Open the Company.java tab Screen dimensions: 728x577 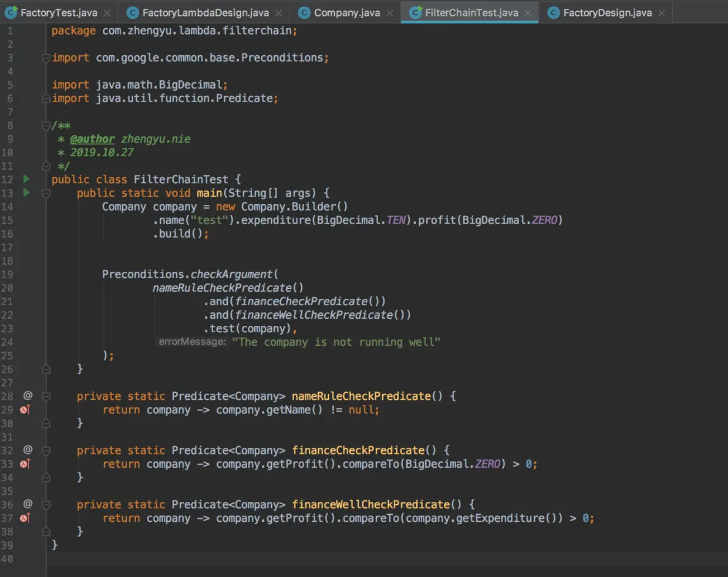tap(346, 12)
